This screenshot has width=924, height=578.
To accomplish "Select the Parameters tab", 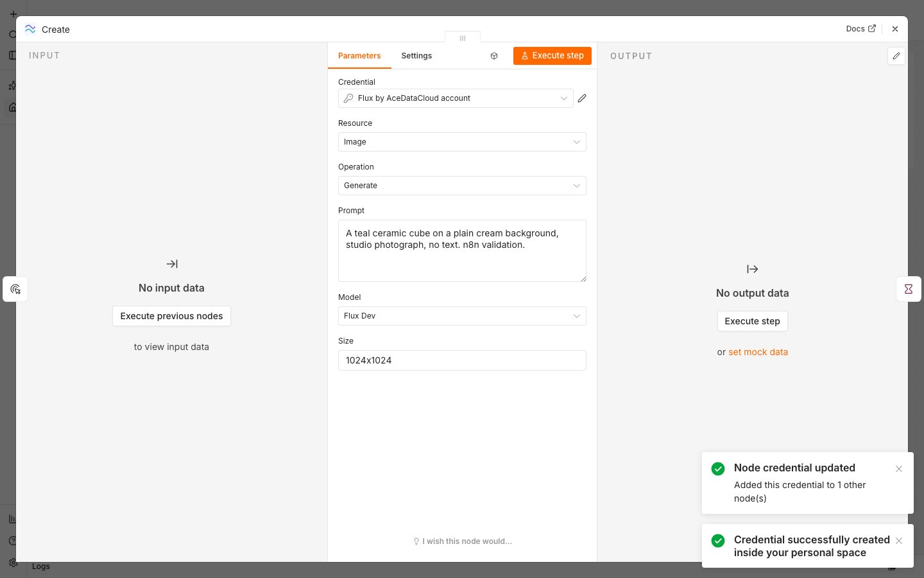I will click(x=359, y=56).
